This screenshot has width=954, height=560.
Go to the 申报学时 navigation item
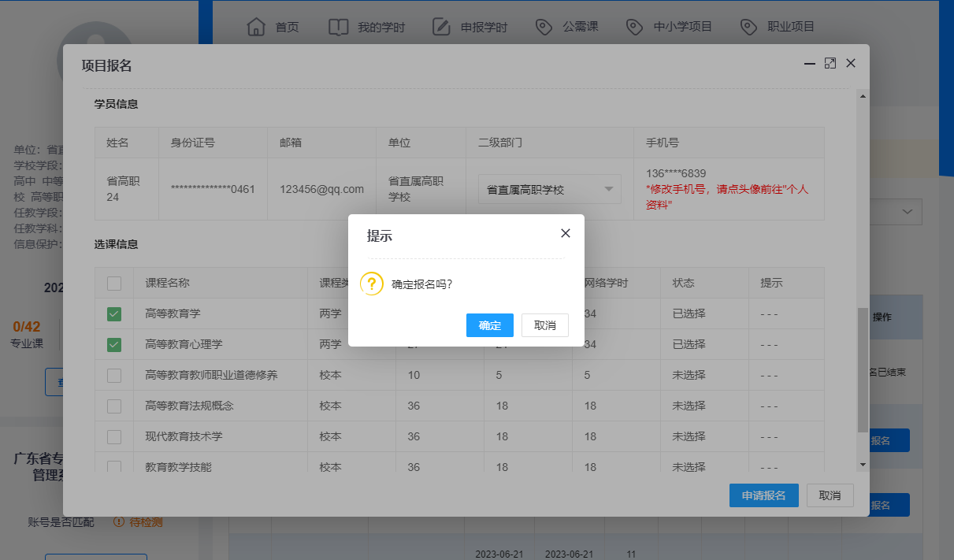(484, 27)
